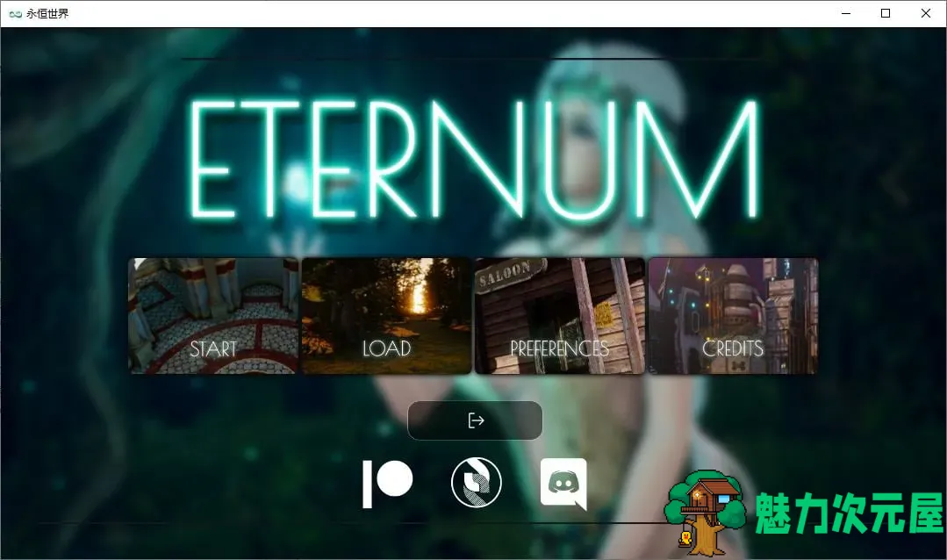View the CREDITS tile
Image resolution: width=947 pixels, height=560 pixels.
pos(733,316)
